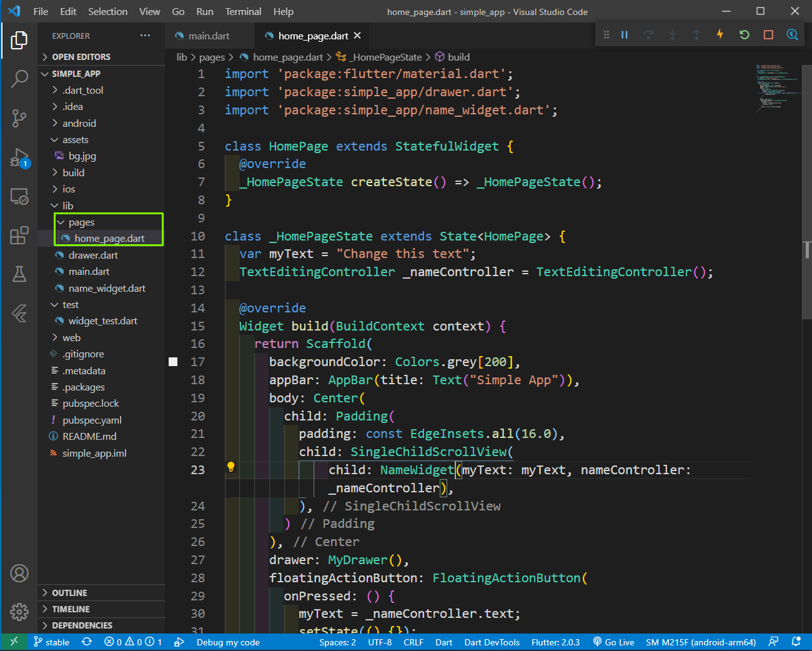Open the Manage gear icon
The width and height of the screenshot is (812, 651).
pyautogui.click(x=19, y=612)
